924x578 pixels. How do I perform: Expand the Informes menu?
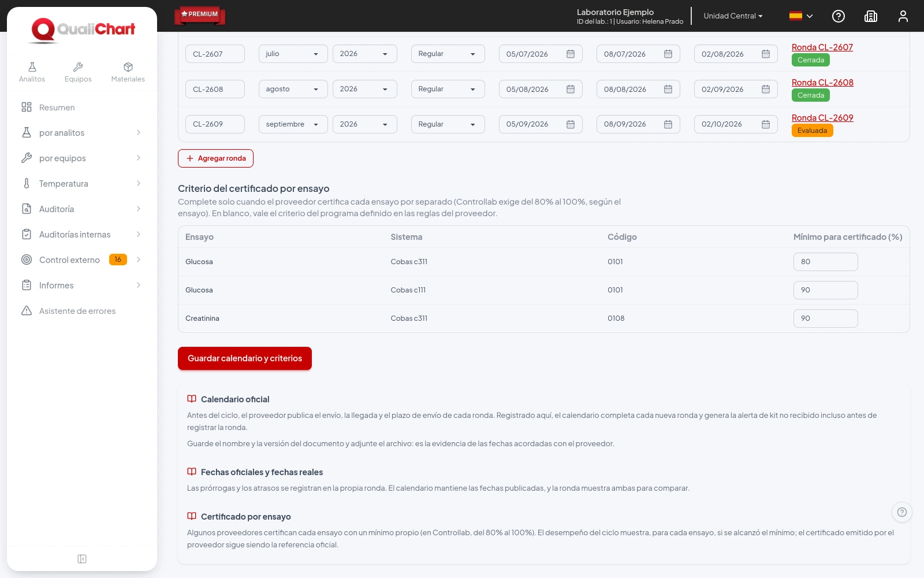82,286
